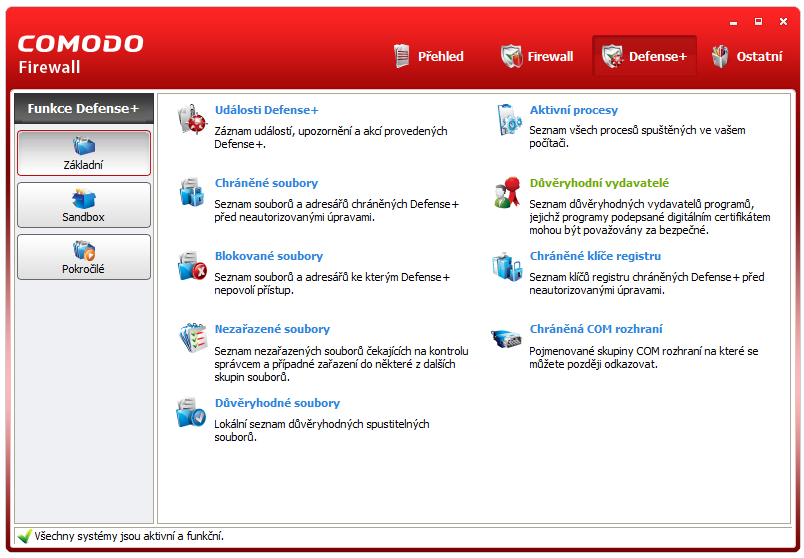Click the Sandbox box icon
This screenshot has height=558, width=804.
click(x=84, y=198)
